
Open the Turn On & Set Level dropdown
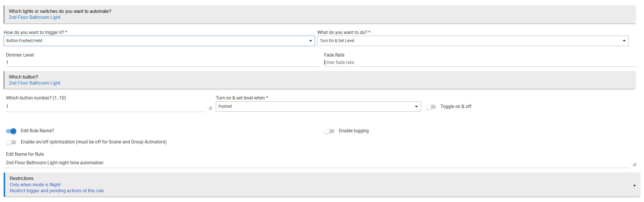click(x=473, y=41)
